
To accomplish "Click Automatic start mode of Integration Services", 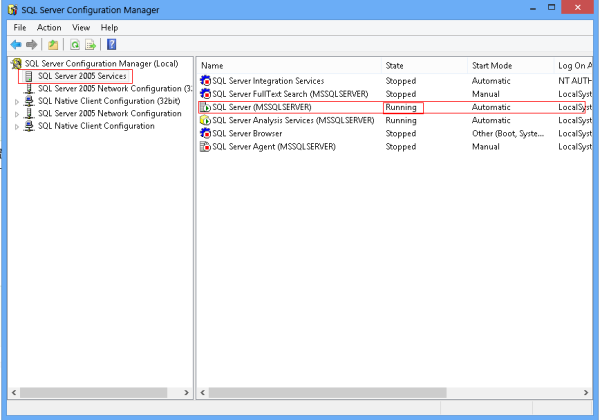I will coord(491,81).
